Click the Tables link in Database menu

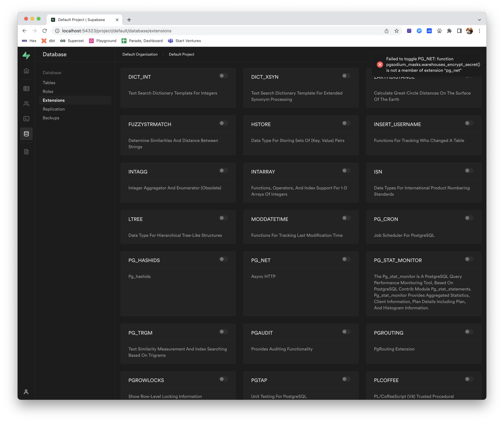[x=49, y=83]
